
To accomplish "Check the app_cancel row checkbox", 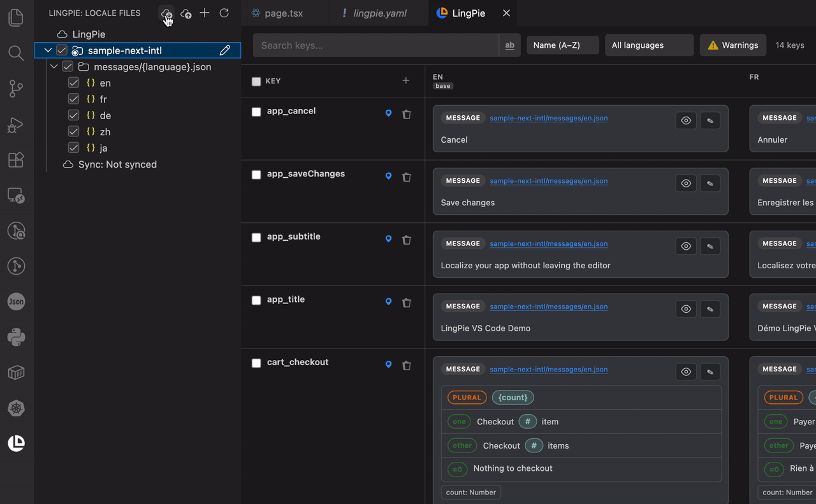I will pyautogui.click(x=256, y=112).
